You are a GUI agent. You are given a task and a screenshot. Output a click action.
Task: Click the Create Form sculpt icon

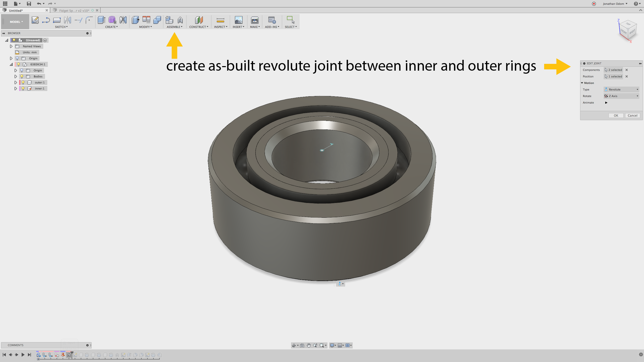[x=112, y=20]
